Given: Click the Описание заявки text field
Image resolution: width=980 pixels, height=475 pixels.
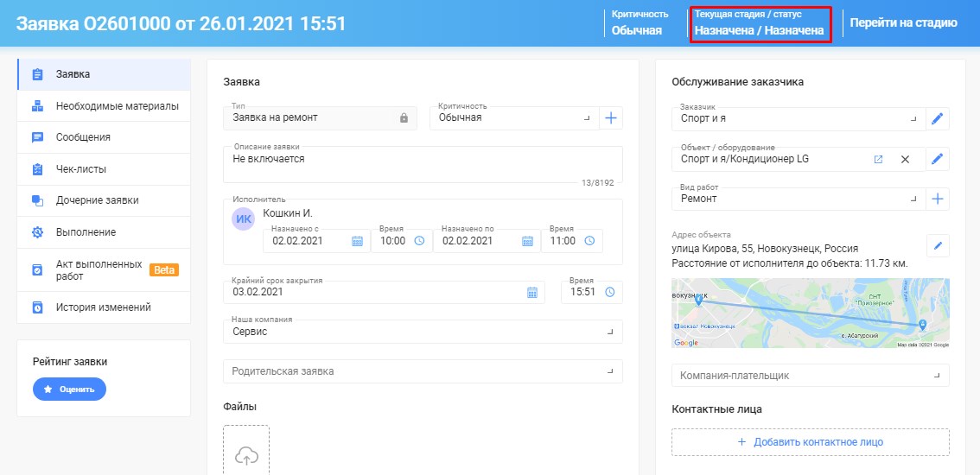Looking at the screenshot, I should click(x=423, y=164).
